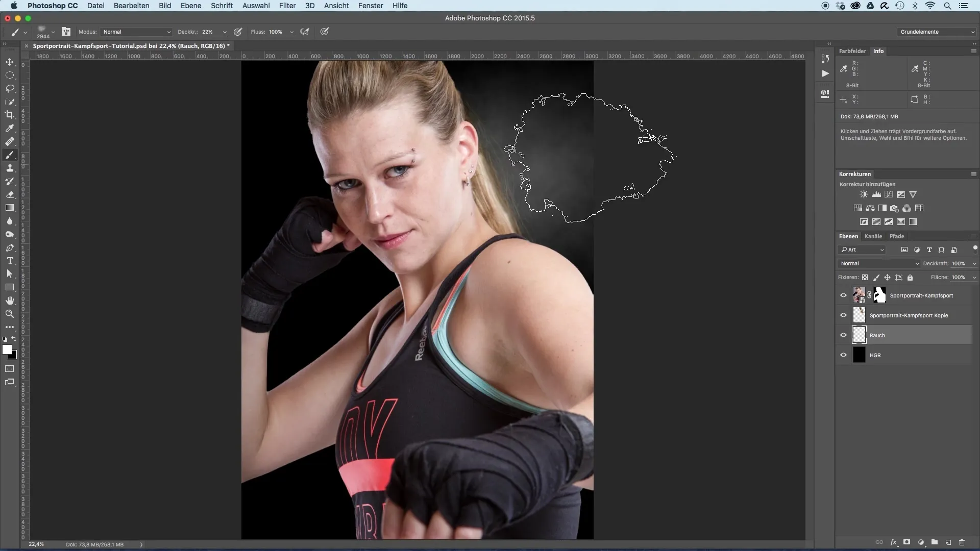The width and height of the screenshot is (980, 551).
Task: Select the Rectangle shape tool
Action: pos(10,287)
